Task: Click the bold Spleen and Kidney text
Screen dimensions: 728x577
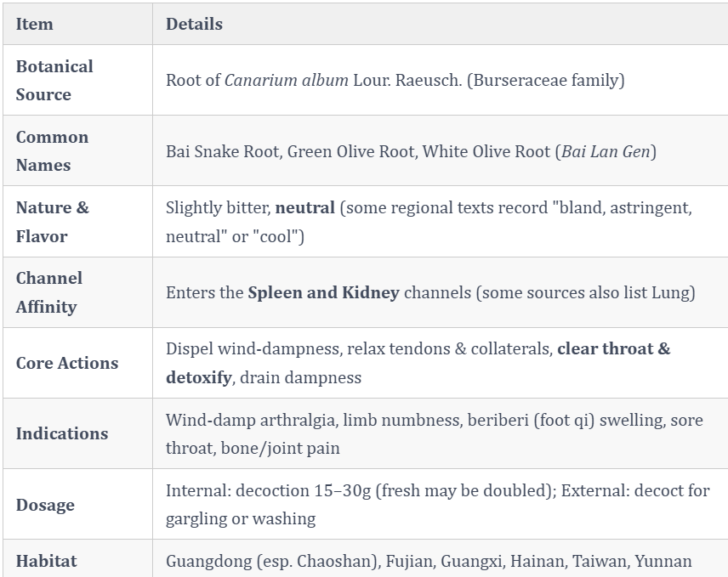Action: (323, 292)
